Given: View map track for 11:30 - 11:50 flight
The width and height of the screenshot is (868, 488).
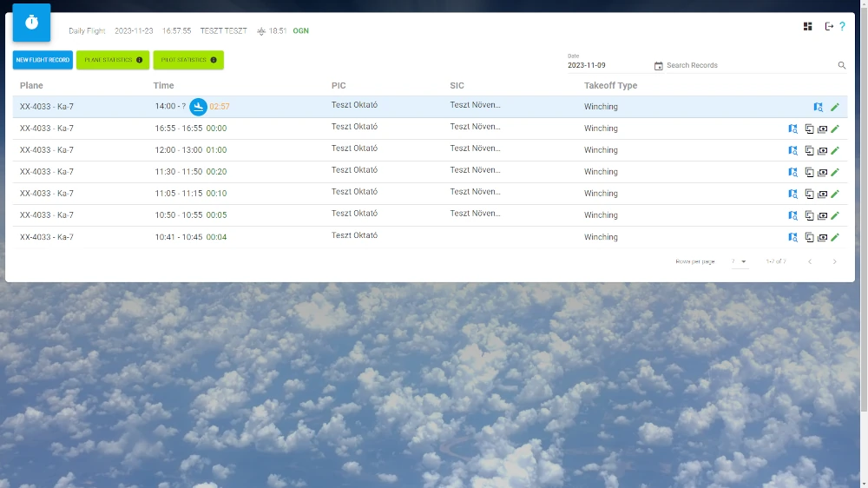Looking at the screenshot, I should (792, 172).
